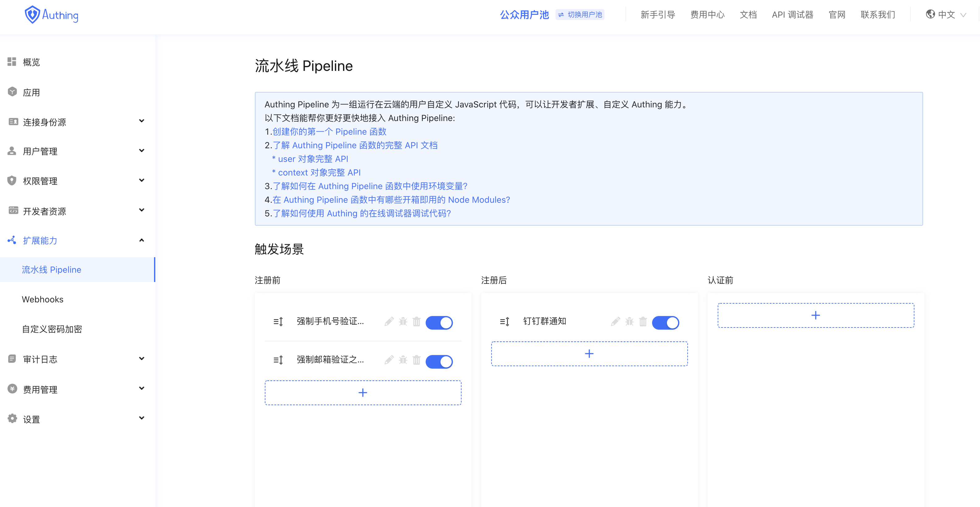Click the drag reorder handle beside 强制手机号验证
This screenshot has height=507, width=980.
278,322
